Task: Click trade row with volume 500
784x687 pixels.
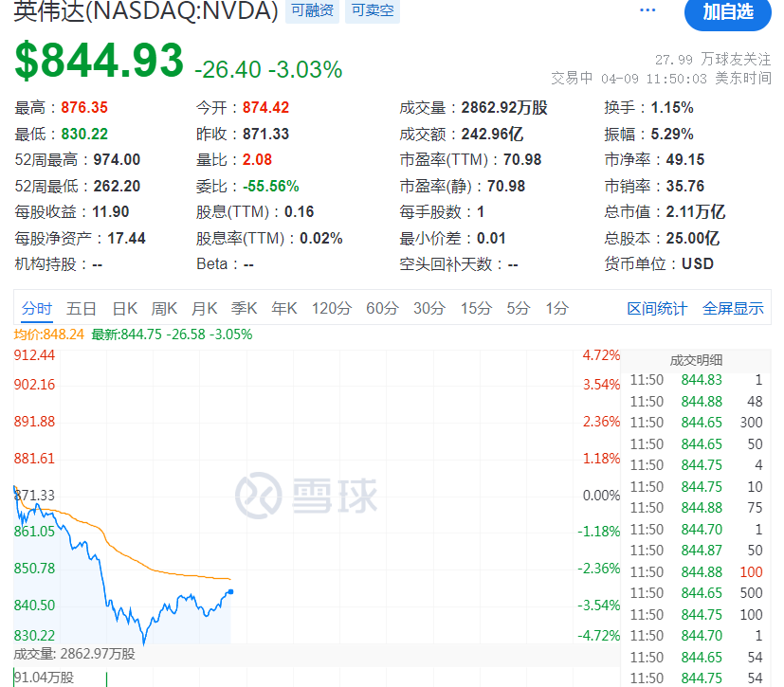Action: pyautogui.click(x=696, y=593)
